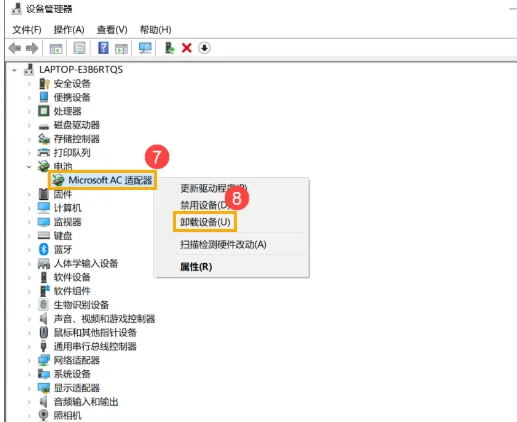Expand the 处理器 category
Screen dimensions: 517x422
[x=29, y=111]
